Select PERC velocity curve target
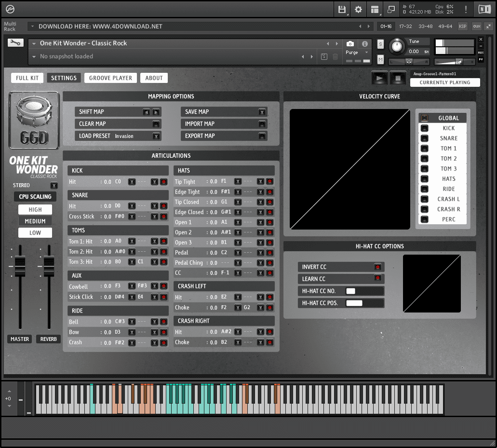The width and height of the screenshot is (497, 448). click(443, 219)
